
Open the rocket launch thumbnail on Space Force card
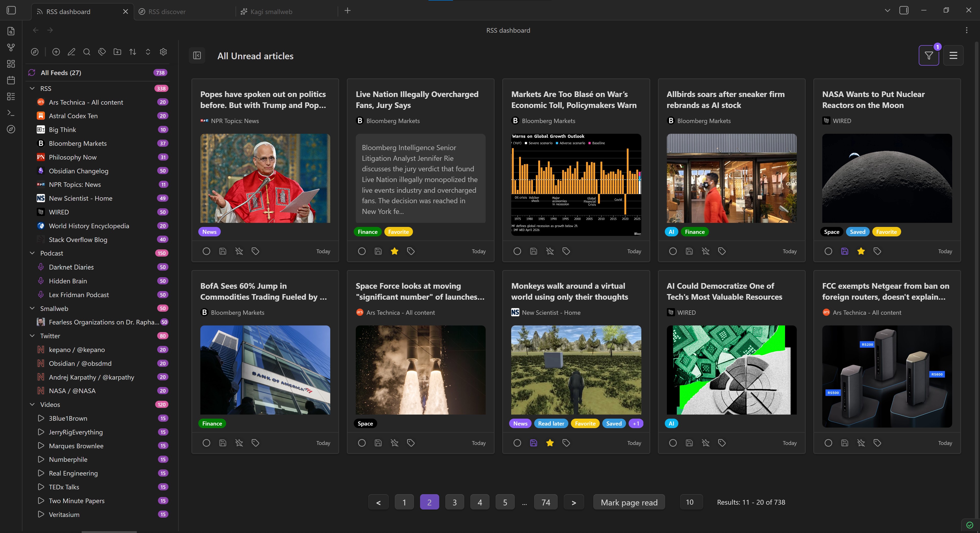tap(420, 370)
